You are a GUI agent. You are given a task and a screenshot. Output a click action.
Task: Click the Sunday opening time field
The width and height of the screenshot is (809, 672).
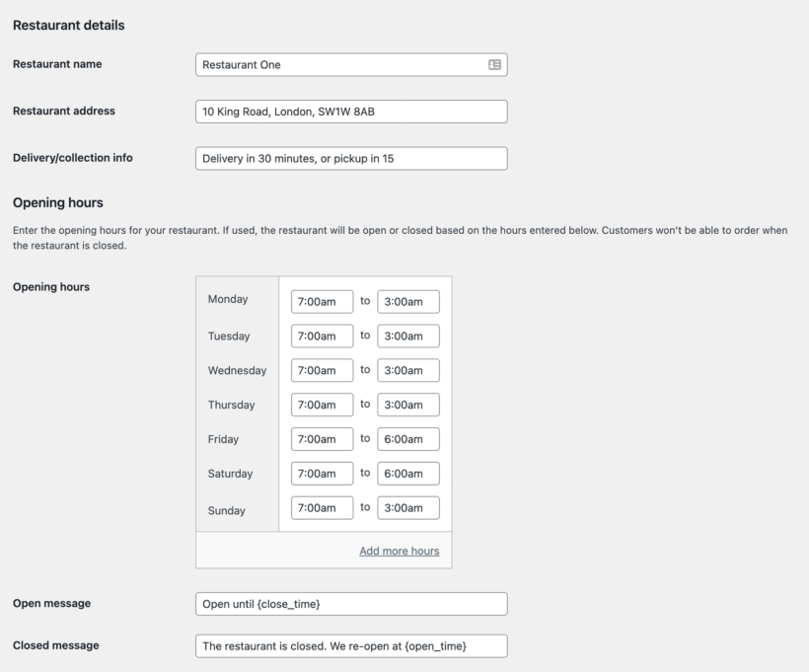pos(322,507)
